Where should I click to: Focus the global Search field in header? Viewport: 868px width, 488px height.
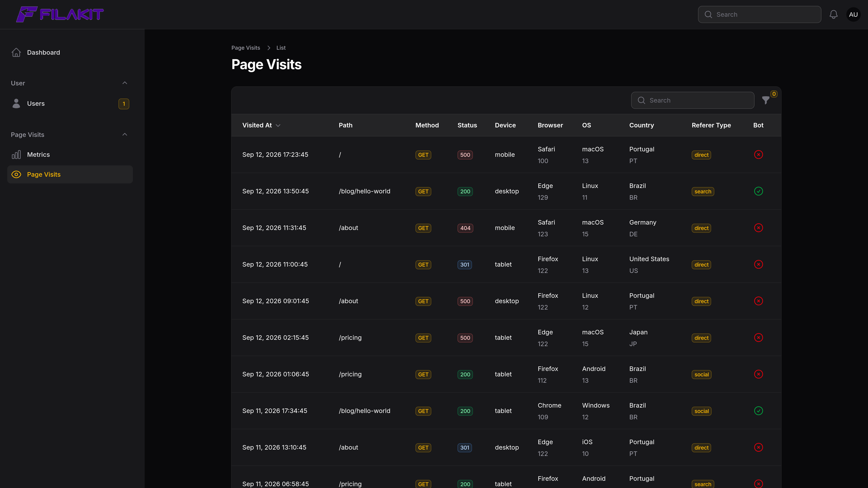pyautogui.click(x=759, y=14)
